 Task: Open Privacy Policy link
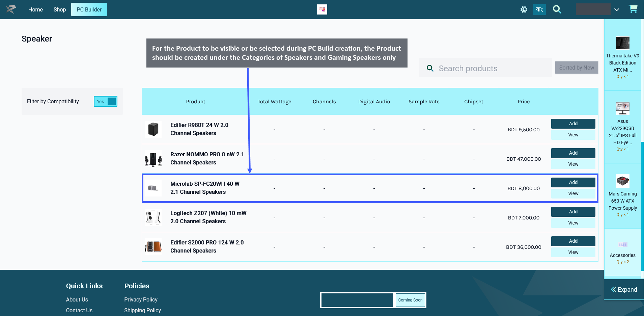141,299
